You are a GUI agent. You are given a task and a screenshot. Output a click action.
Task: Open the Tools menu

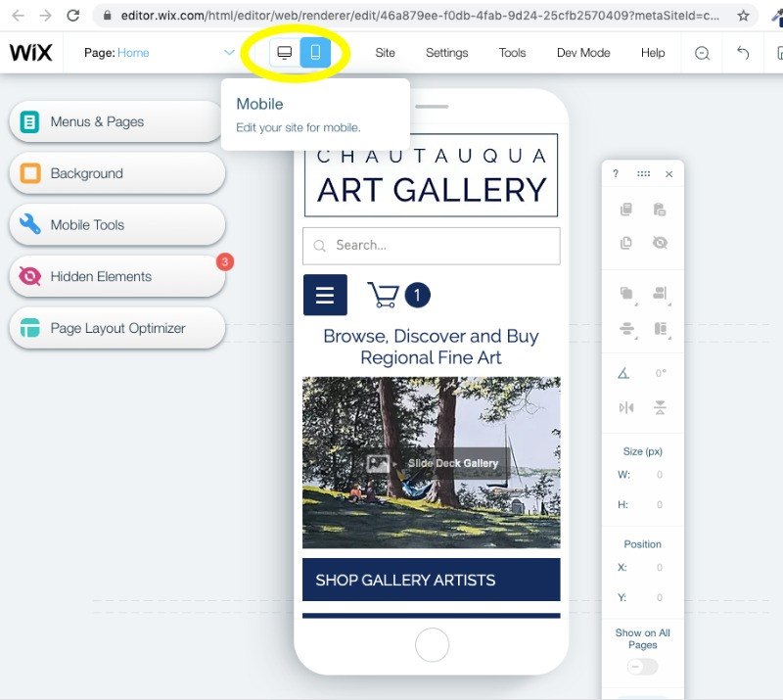tap(512, 53)
